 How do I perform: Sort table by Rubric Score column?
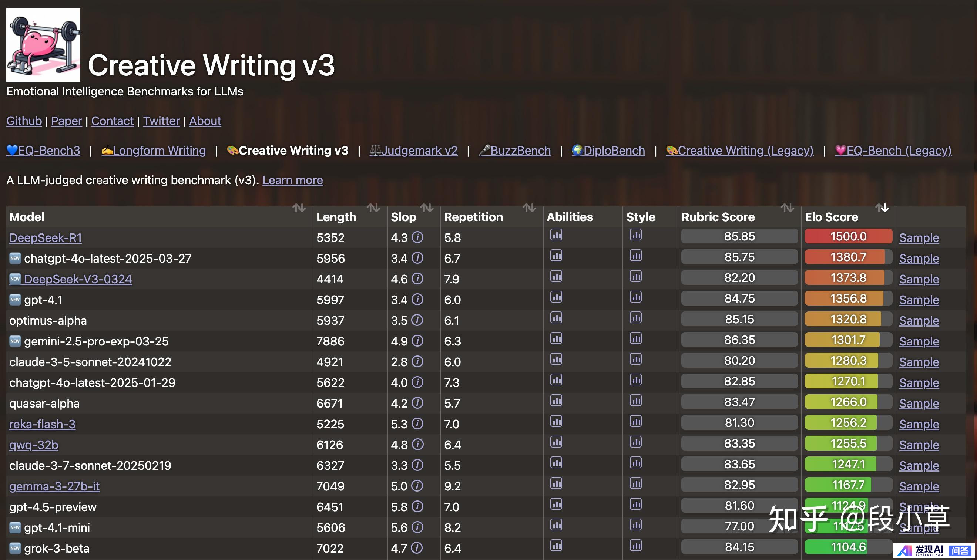point(787,208)
